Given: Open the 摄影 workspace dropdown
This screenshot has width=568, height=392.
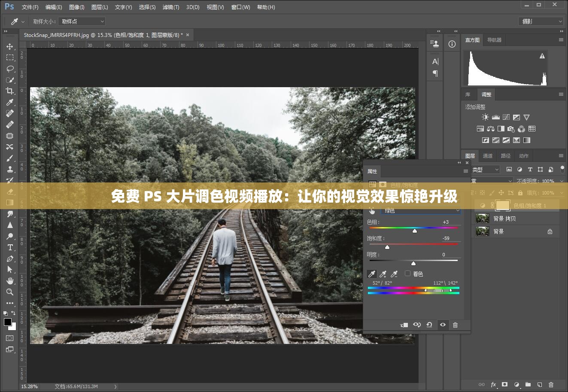Looking at the screenshot, I should pyautogui.click(x=541, y=21).
